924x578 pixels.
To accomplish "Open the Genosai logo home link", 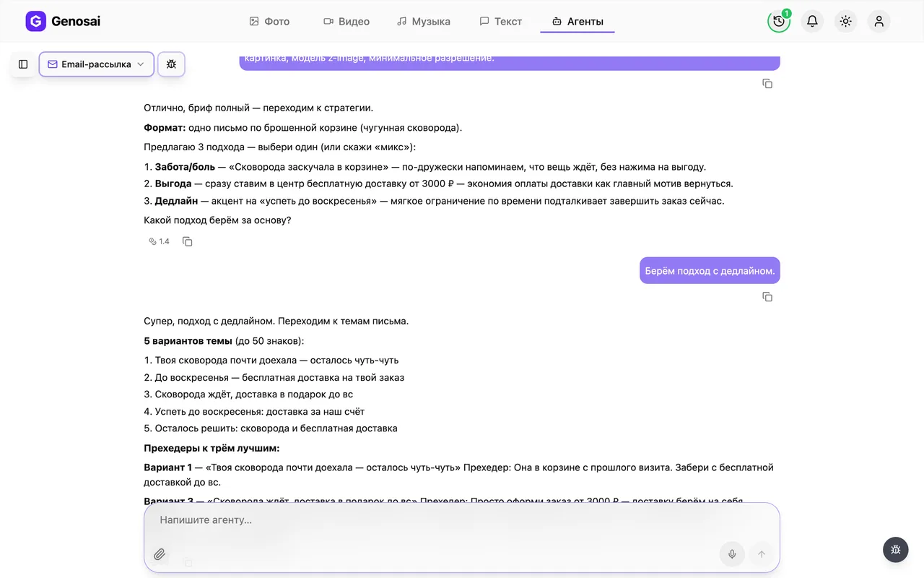I will click(63, 21).
